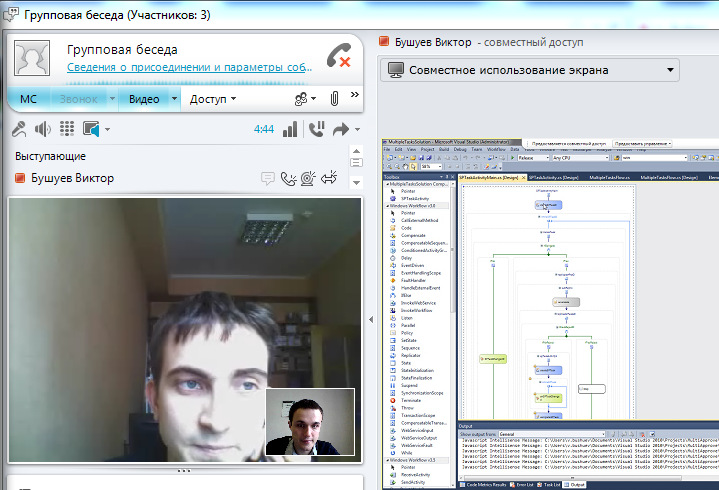Open the Debug menu in shared Visual Studio
This screenshot has width=719, height=490.
pos(460,149)
